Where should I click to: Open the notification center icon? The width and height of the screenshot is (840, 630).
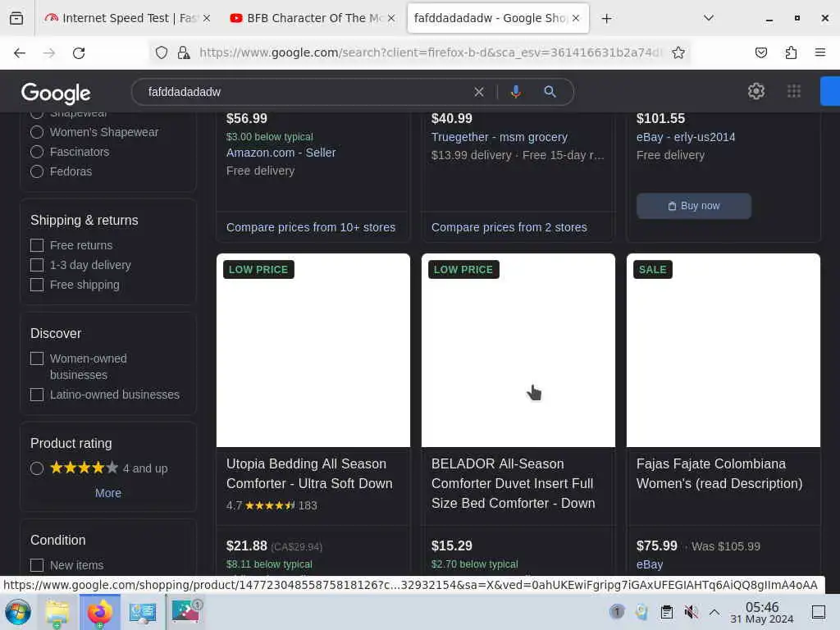click(819, 612)
